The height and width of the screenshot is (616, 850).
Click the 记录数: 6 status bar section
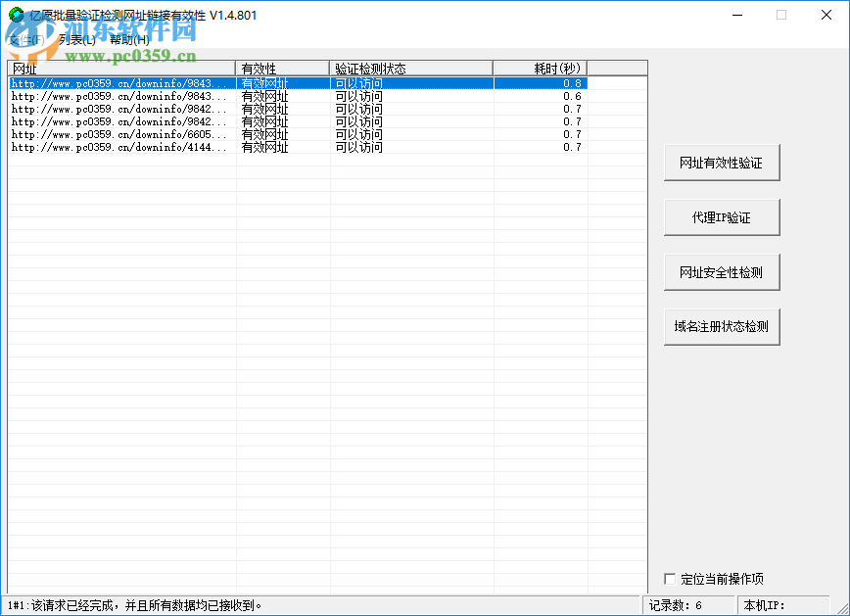(x=685, y=605)
